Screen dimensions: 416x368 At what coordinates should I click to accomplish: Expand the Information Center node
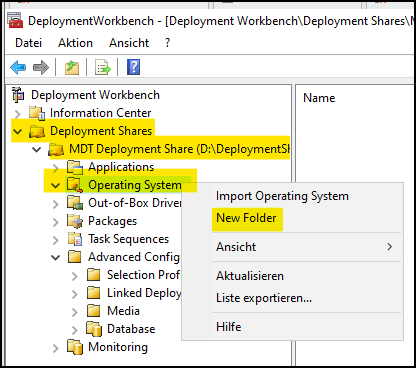[x=18, y=114]
